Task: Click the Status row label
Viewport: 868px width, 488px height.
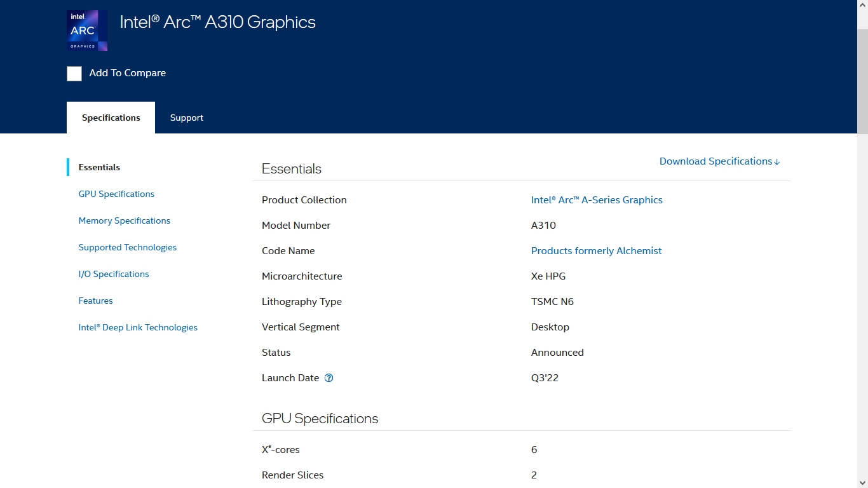Action: [276, 352]
